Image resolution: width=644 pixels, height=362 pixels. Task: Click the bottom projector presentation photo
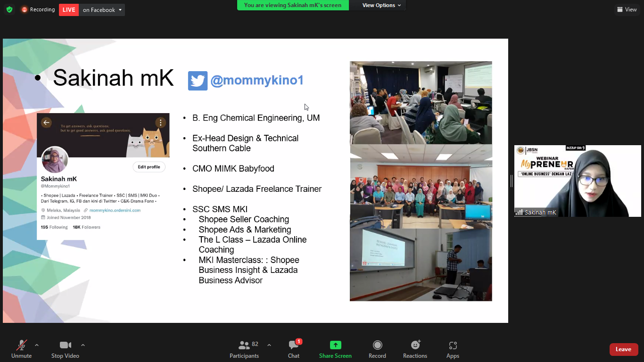pos(421,265)
